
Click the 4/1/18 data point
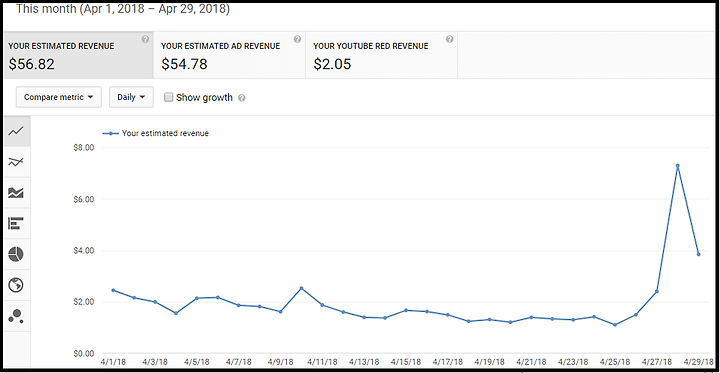coord(113,290)
